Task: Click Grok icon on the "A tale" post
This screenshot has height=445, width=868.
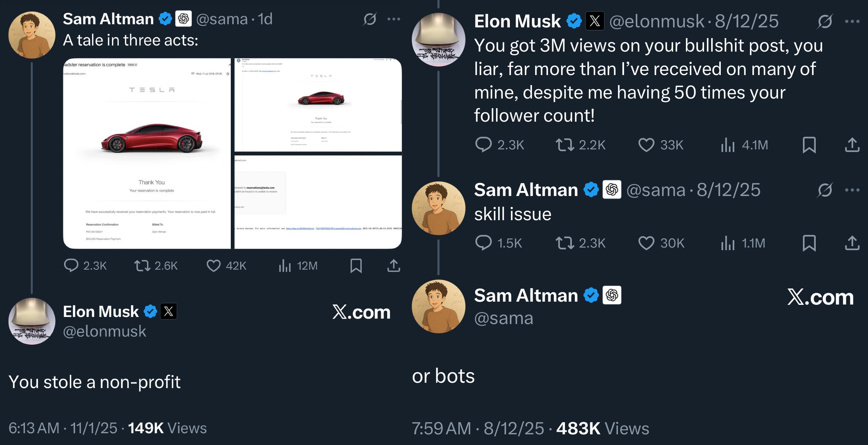Action: click(370, 19)
